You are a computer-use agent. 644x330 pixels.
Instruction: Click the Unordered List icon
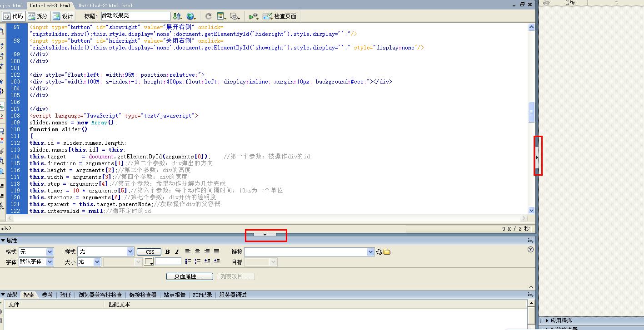click(188, 261)
